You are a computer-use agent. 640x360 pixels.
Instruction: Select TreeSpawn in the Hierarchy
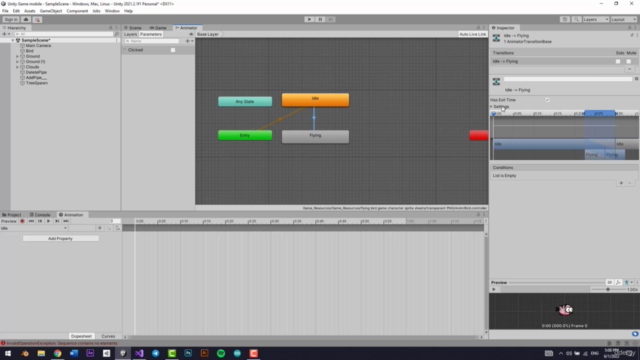(36, 83)
